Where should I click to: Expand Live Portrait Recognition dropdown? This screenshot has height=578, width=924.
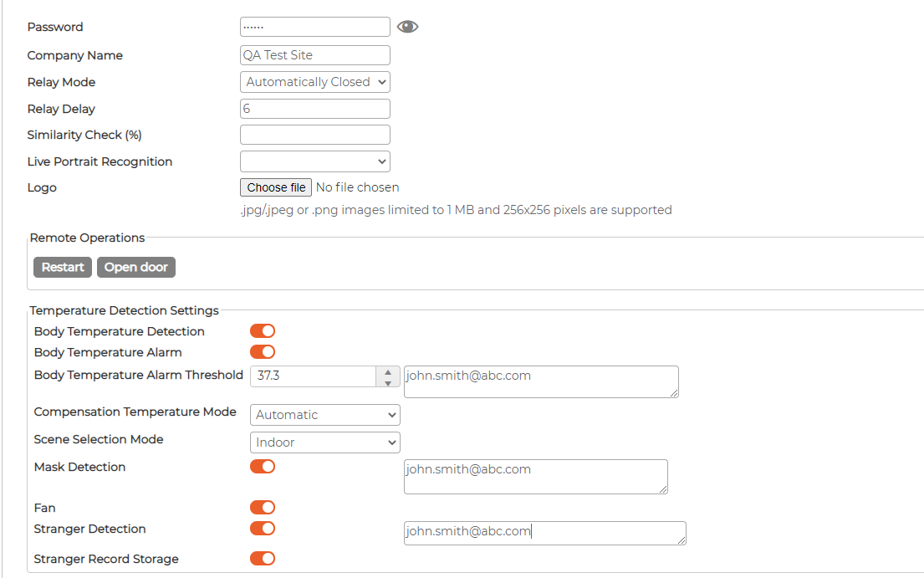tap(315, 161)
